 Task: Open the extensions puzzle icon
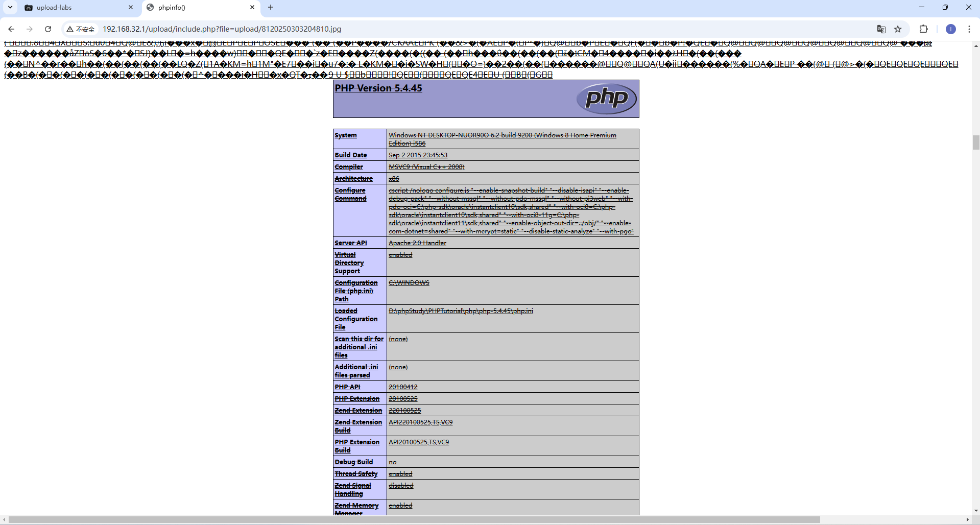coord(923,29)
